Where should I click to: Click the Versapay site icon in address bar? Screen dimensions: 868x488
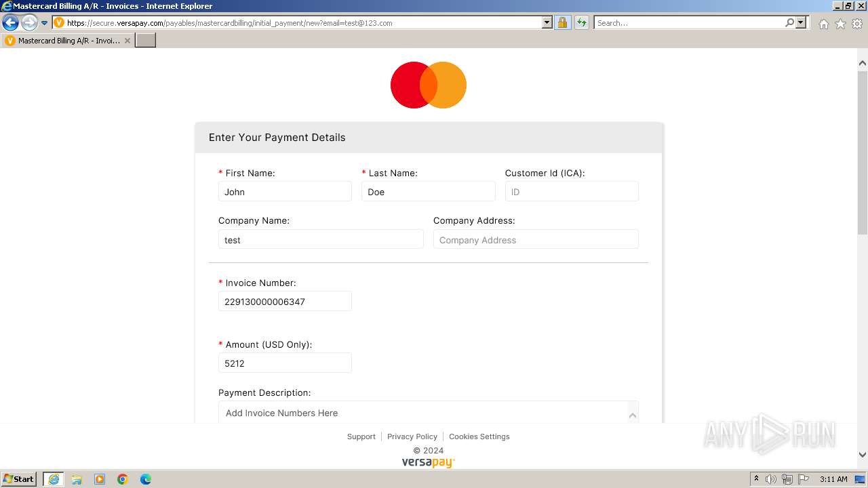tap(59, 23)
